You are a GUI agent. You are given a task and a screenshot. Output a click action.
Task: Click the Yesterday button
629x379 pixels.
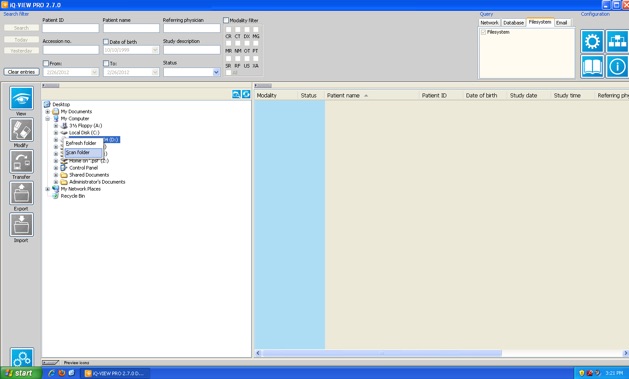(x=21, y=51)
